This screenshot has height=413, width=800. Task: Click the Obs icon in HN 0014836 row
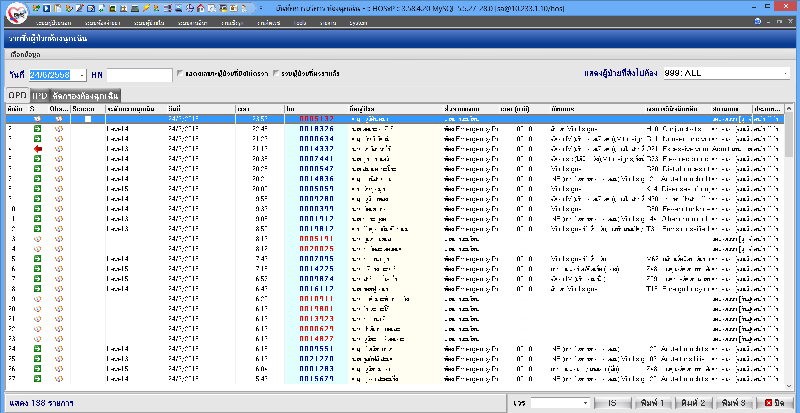59,179
